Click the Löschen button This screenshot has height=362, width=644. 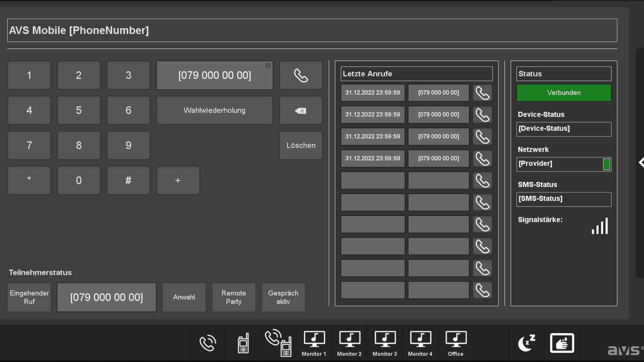coord(301,145)
